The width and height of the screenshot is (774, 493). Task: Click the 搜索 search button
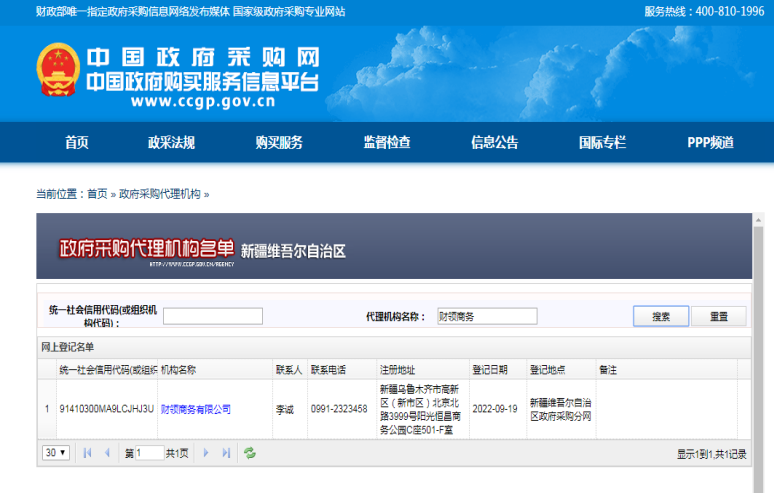[661, 316]
